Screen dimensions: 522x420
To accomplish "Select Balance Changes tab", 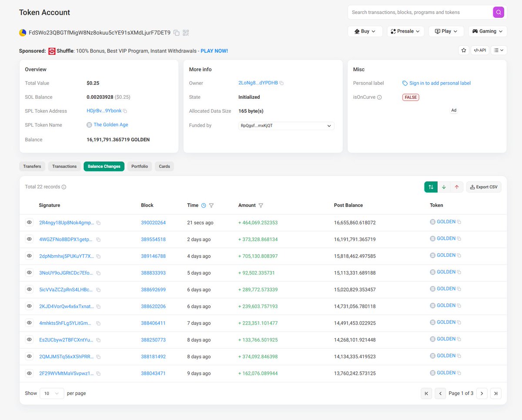I will click(x=104, y=166).
